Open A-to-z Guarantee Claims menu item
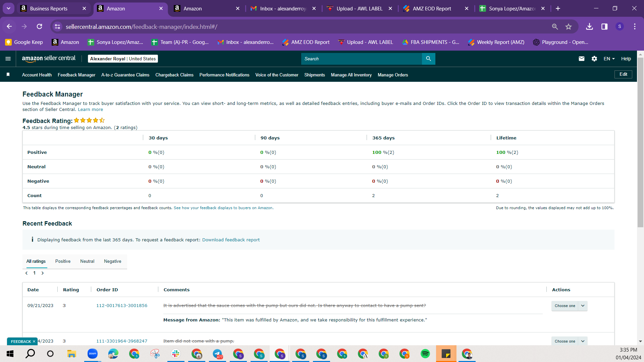This screenshot has width=644, height=362. [x=125, y=75]
